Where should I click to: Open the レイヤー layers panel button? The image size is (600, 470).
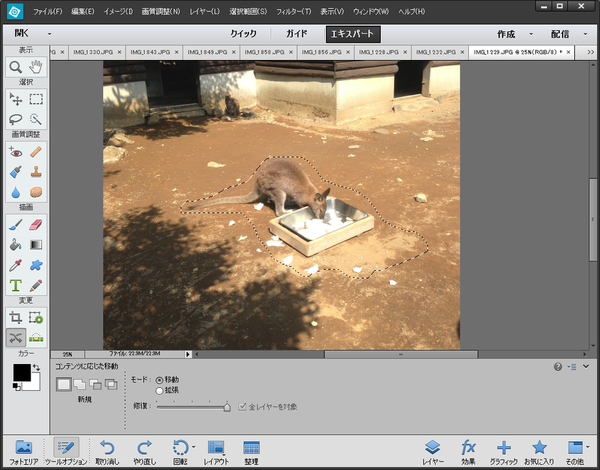pos(433,451)
